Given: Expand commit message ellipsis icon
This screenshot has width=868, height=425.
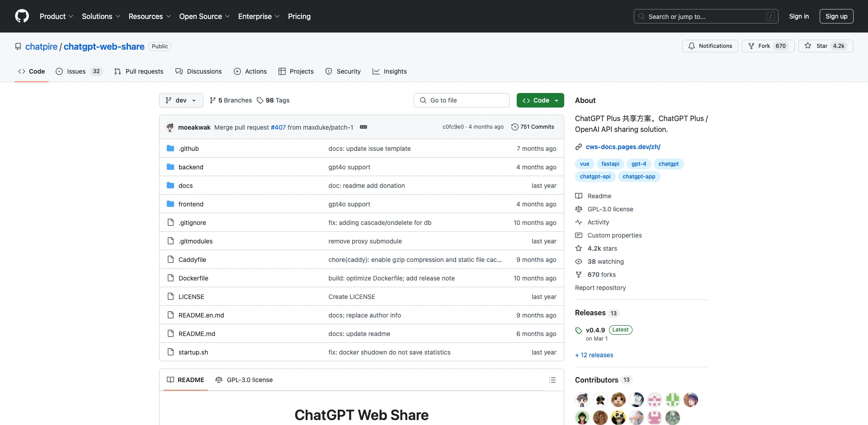Looking at the screenshot, I should point(363,127).
